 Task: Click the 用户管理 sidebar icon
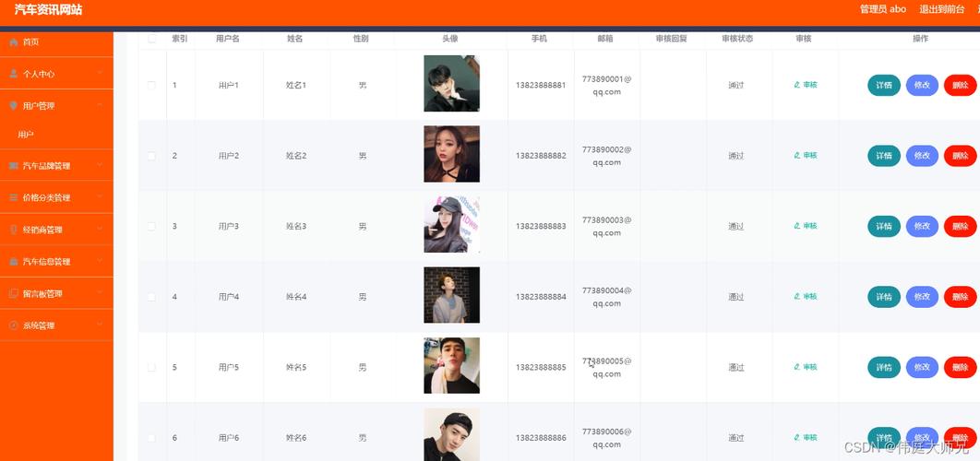[x=14, y=105]
